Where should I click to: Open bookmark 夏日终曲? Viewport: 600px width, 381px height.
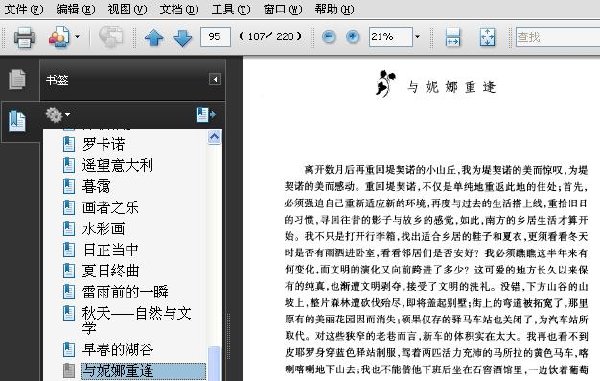(110, 270)
